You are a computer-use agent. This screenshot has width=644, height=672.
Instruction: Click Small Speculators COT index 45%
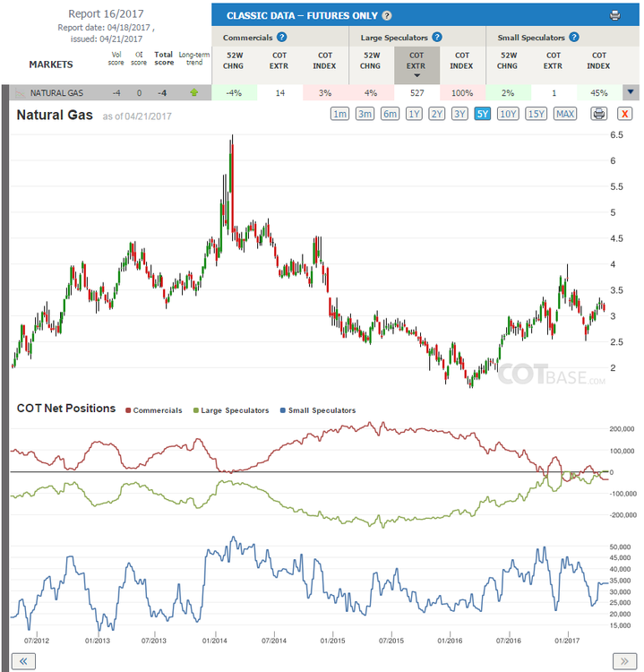(x=599, y=93)
